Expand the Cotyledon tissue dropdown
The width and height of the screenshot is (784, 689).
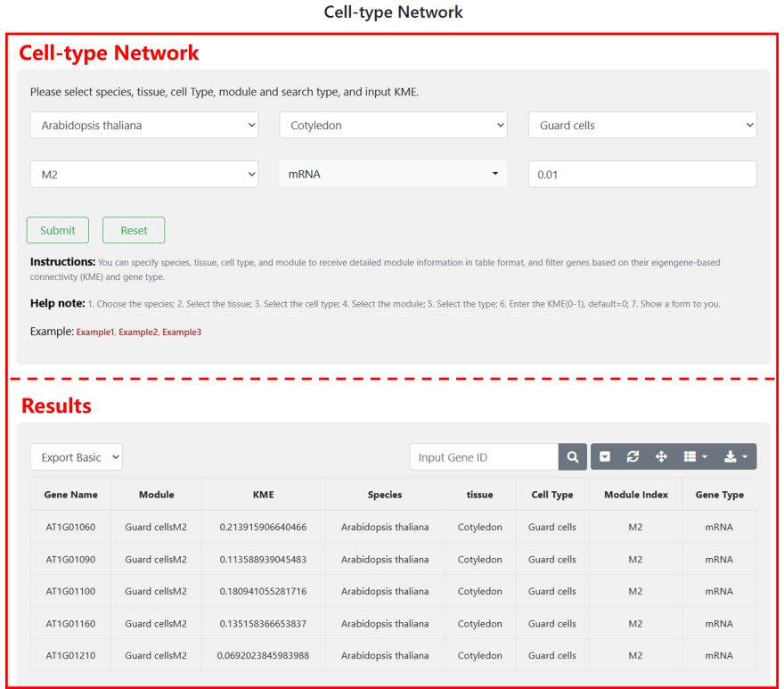[393, 126]
